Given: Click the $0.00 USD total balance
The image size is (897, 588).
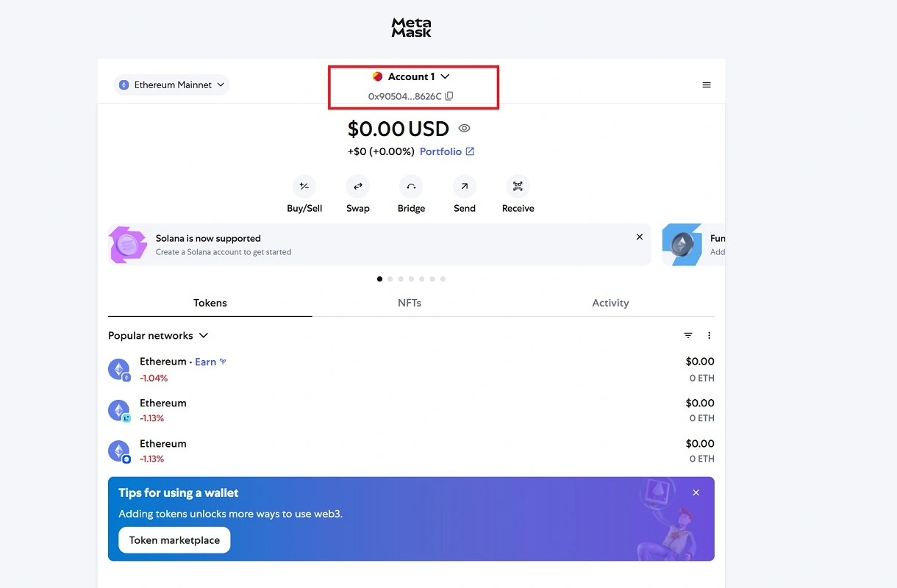Looking at the screenshot, I should pyautogui.click(x=399, y=129).
